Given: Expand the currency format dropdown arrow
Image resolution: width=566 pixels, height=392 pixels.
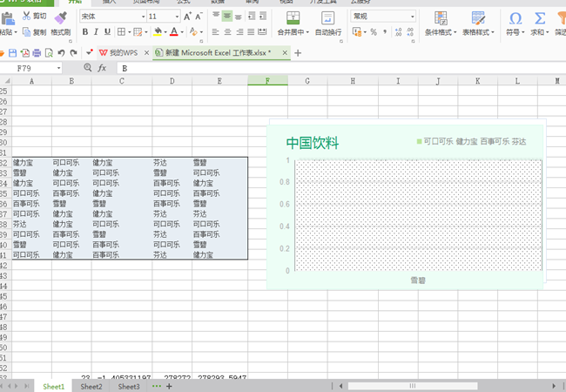Looking at the screenshot, I should [365, 32].
